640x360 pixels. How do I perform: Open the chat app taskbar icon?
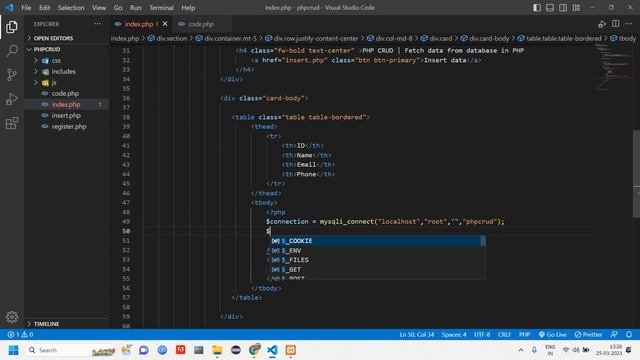pos(144,350)
